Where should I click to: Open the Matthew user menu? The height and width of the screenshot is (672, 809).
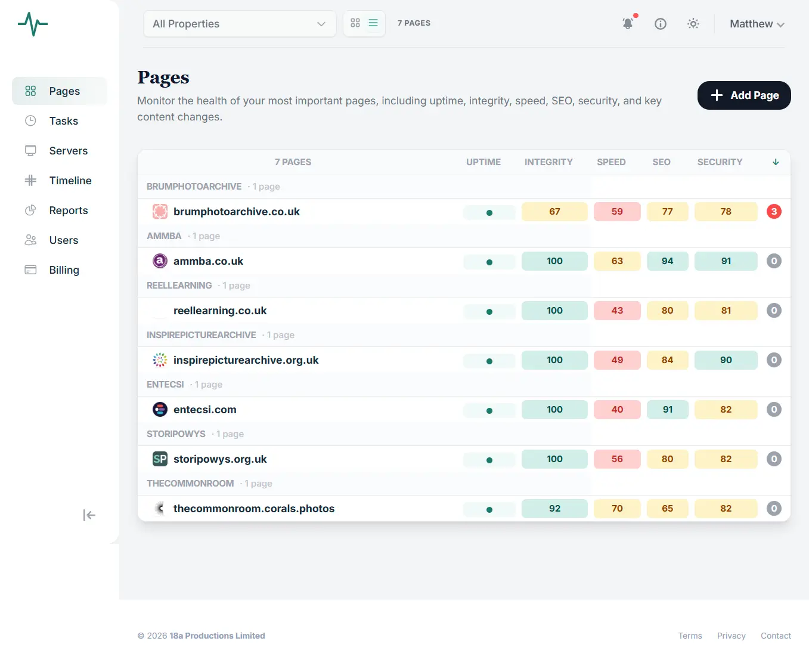(x=757, y=24)
